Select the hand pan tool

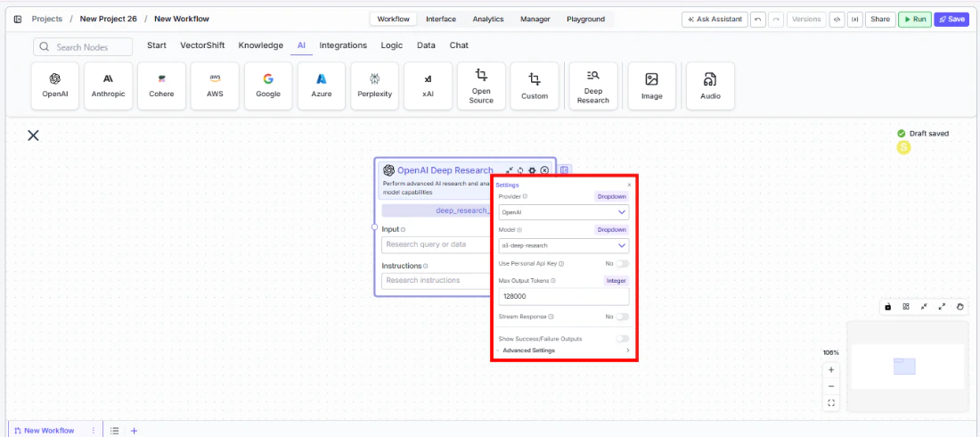pos(960,307)
